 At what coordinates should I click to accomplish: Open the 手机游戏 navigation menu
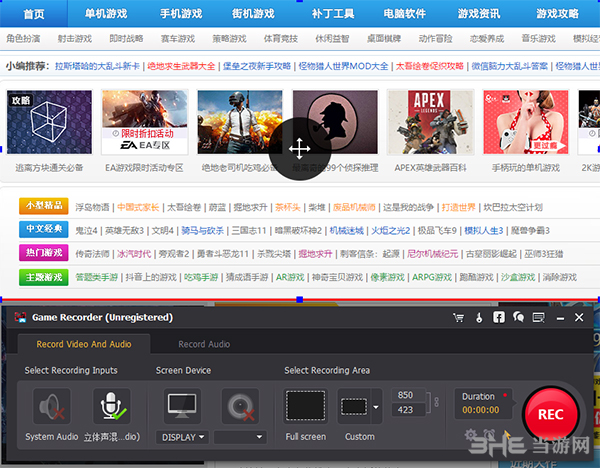click(x=181, y=14)
